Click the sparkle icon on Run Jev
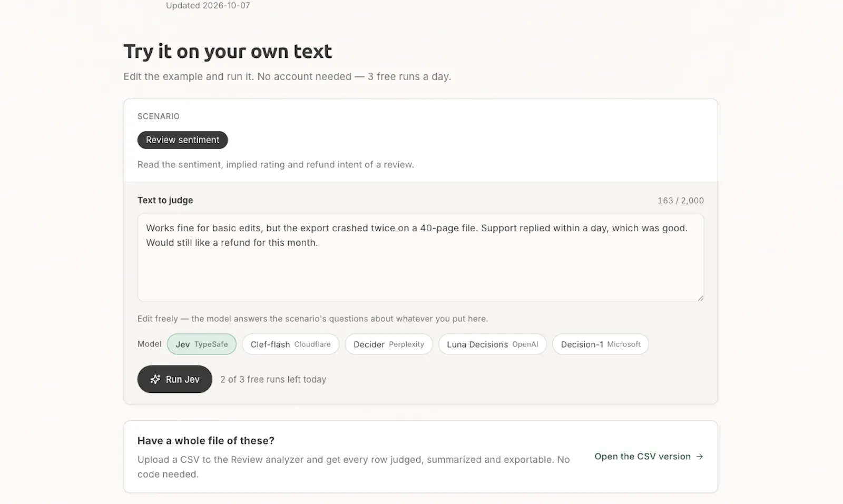Screen dimensions: 843x504 (x=155, y=379)
